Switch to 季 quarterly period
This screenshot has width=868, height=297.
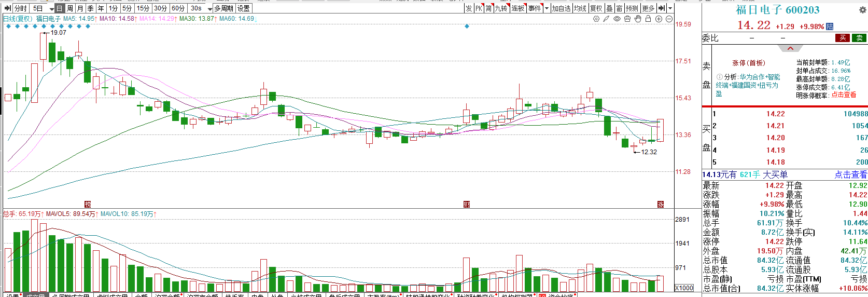click(90, 8)
